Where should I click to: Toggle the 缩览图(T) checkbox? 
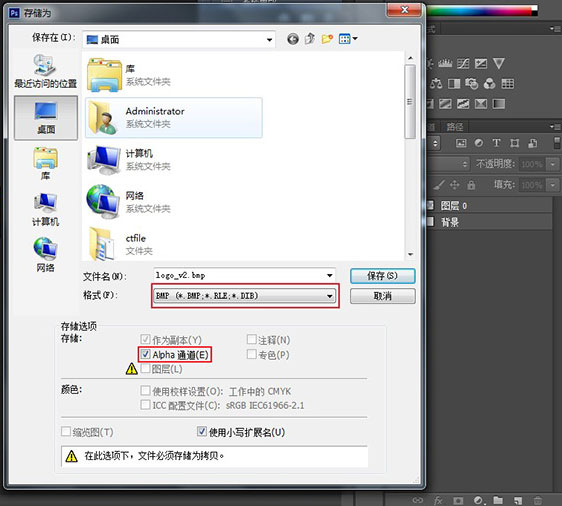pos(66,431)
